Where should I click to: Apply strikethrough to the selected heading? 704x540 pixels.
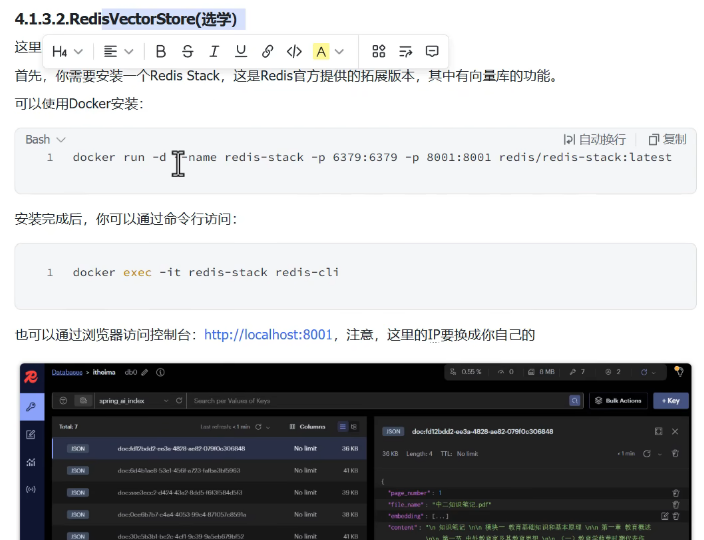[188, 52]
